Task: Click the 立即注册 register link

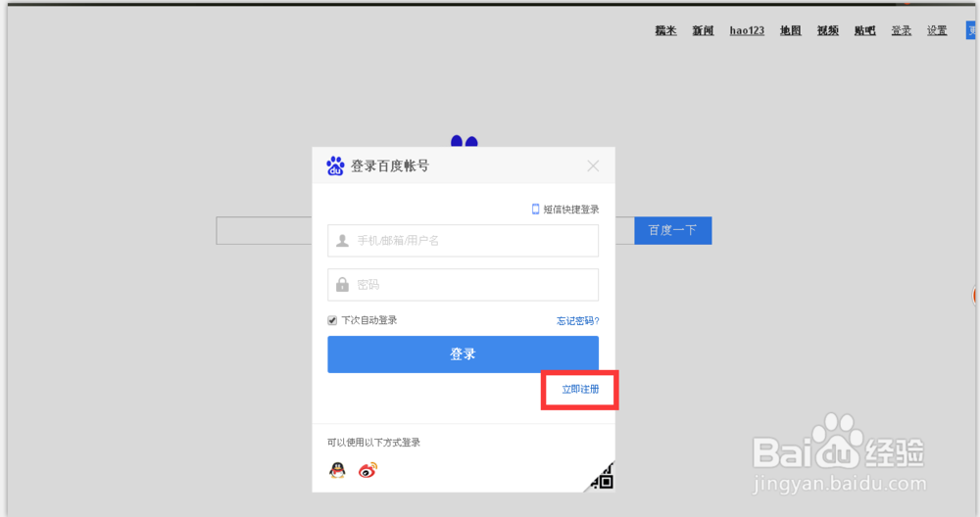Action: [x=580, y=389]
